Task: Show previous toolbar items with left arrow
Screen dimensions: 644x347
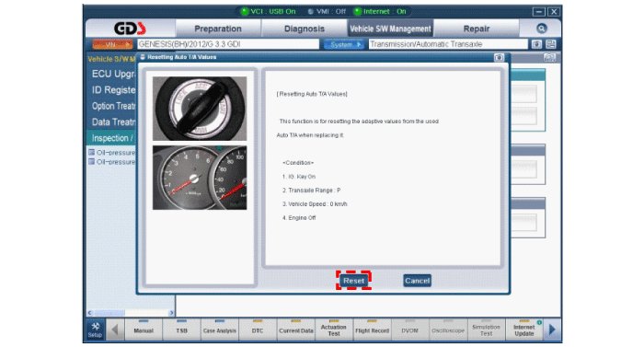Action: tap(115, 330)
